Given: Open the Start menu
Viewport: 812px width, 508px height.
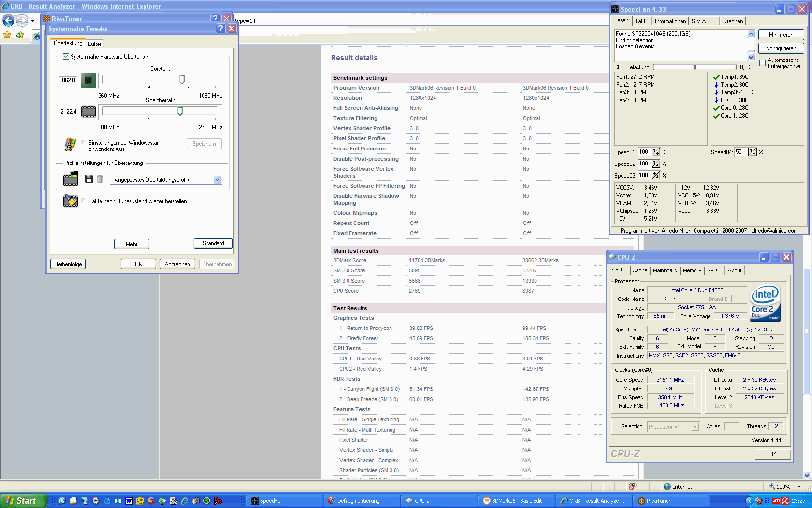Looking at the screenshot, I should [23, 501].
